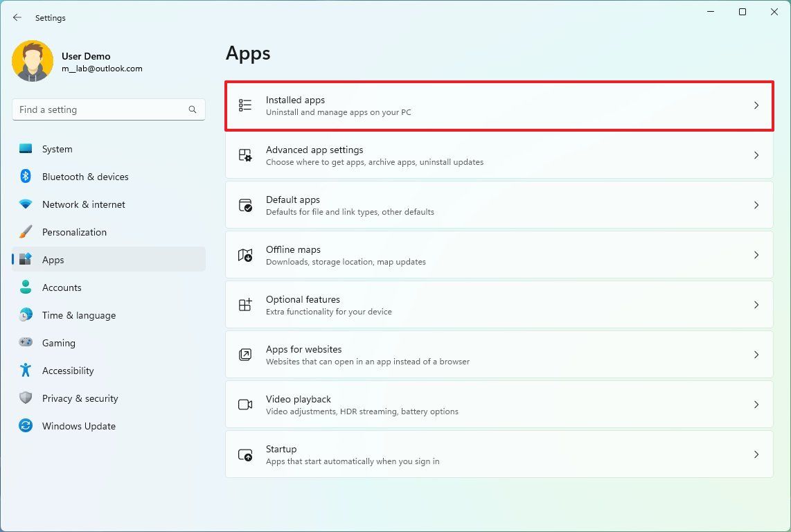791x532 pixels.
Task: Open the Installed apps settings page
Action: [499, 105]
